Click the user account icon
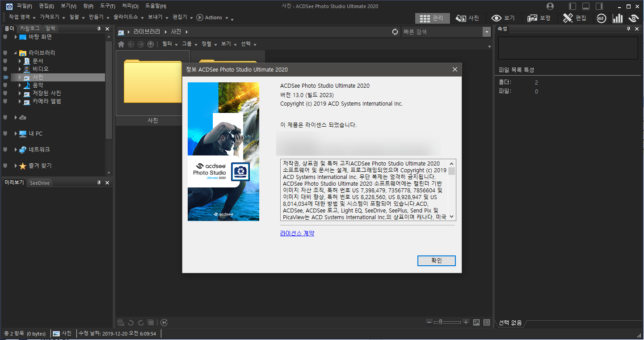Screen dimensions: 644x340 [550, 6]
